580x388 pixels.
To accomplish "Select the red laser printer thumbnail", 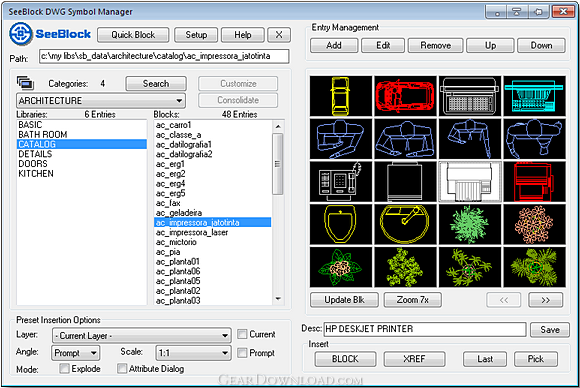I will pos(535,182).
